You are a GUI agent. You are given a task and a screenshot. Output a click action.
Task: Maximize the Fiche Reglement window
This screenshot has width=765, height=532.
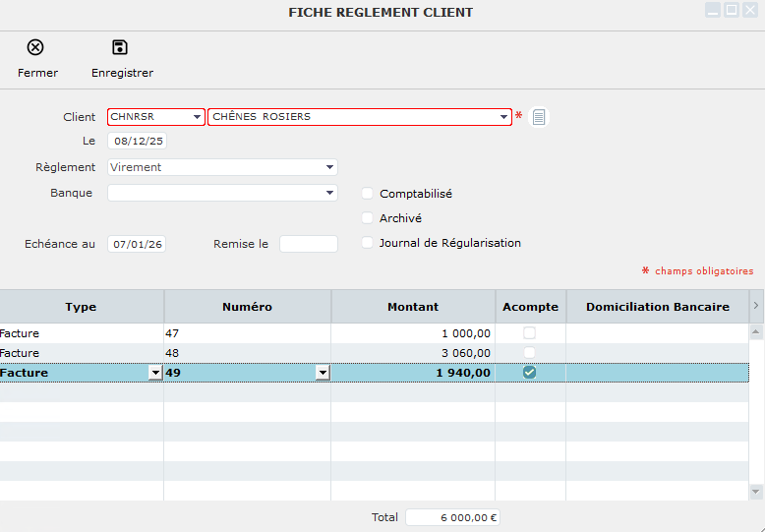(x=732, y=10)
